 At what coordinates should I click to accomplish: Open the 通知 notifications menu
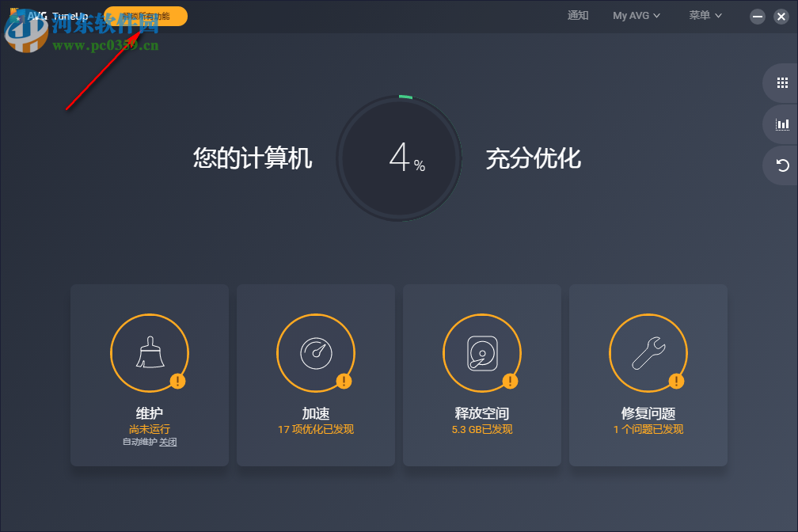click(x=578, y=15)
